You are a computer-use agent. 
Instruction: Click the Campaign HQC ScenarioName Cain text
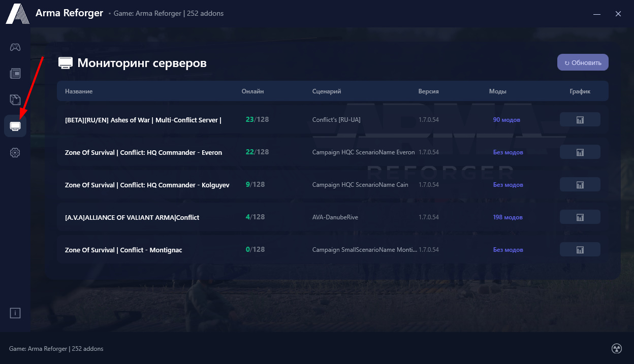360,185
